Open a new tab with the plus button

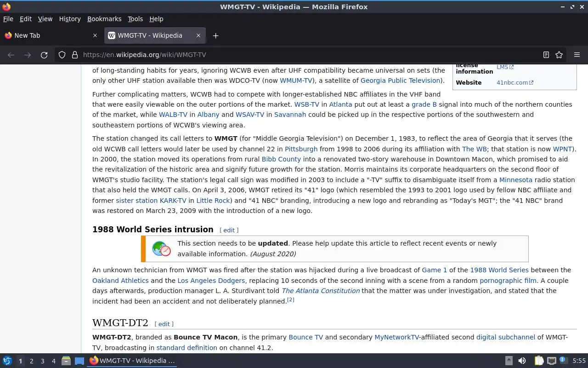[215, 35]
